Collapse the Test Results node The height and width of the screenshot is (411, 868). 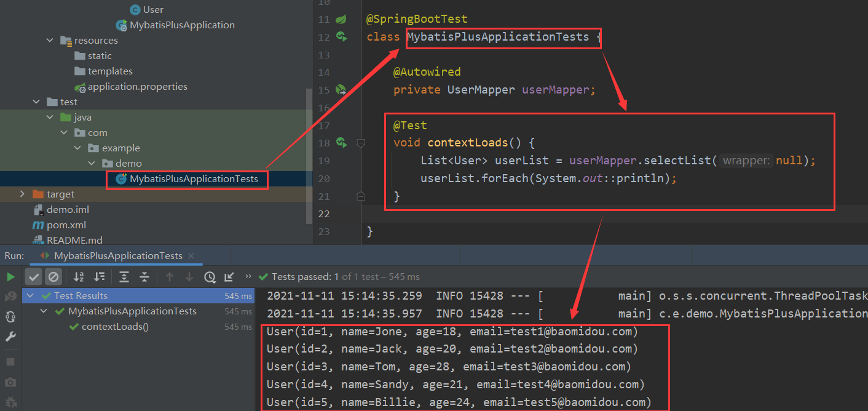(30, 296)
